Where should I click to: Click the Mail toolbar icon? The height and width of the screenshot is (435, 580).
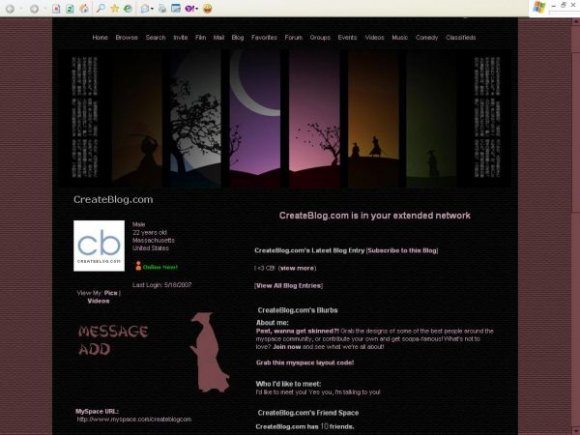[145, 9]
